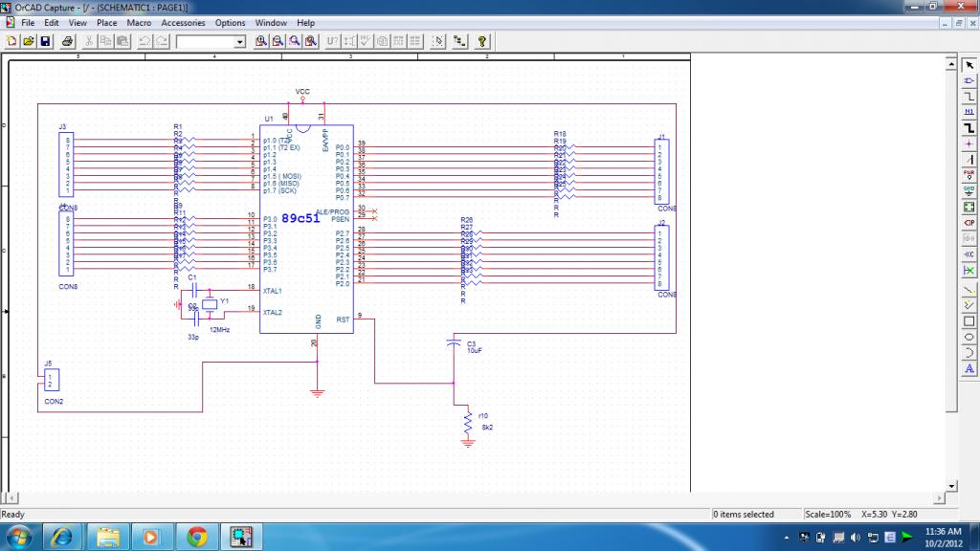Viewport: 980px width, 551px height.
Task: Click the Zoom In toolbar icon
Action: pyautogui.click(x=260, y=41)
